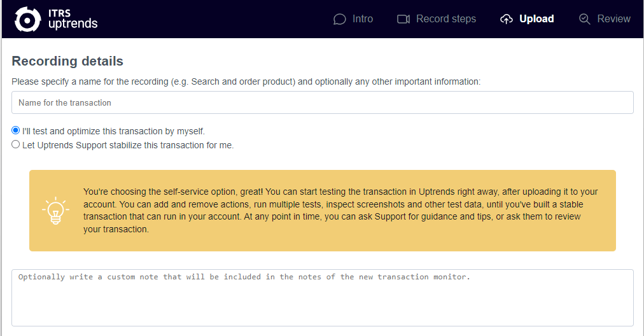Click into the custom note text area
Screen dimensions: 644x336
click(323, 298)
